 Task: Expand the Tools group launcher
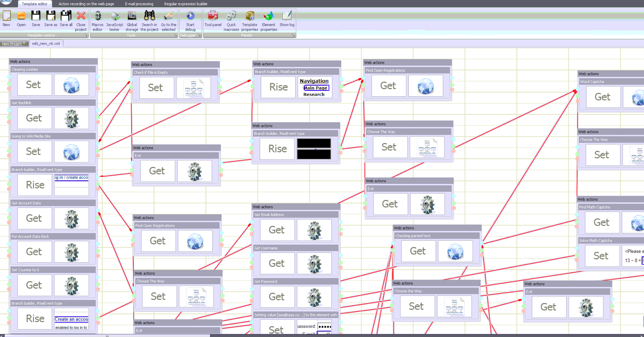(175, 36)
